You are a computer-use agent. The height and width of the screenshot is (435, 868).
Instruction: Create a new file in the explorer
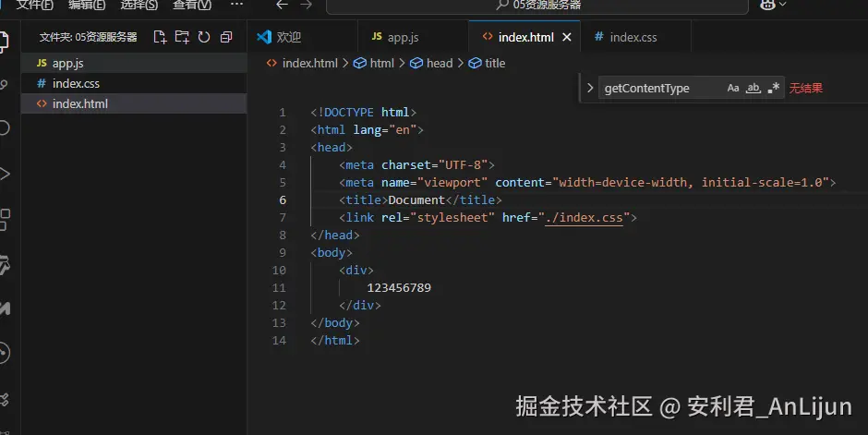160,37
